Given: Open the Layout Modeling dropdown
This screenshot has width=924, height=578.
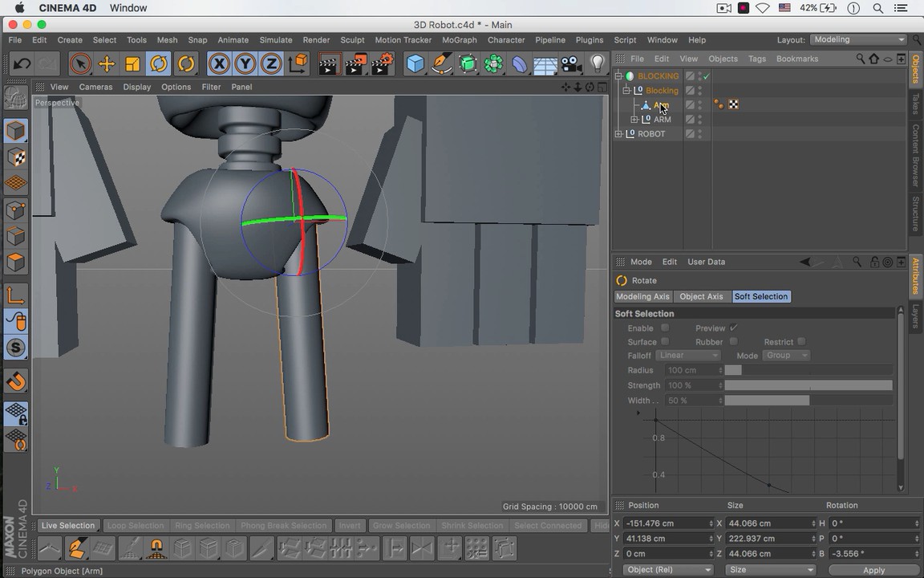Looking at the screenshot, I should point(858,40).
